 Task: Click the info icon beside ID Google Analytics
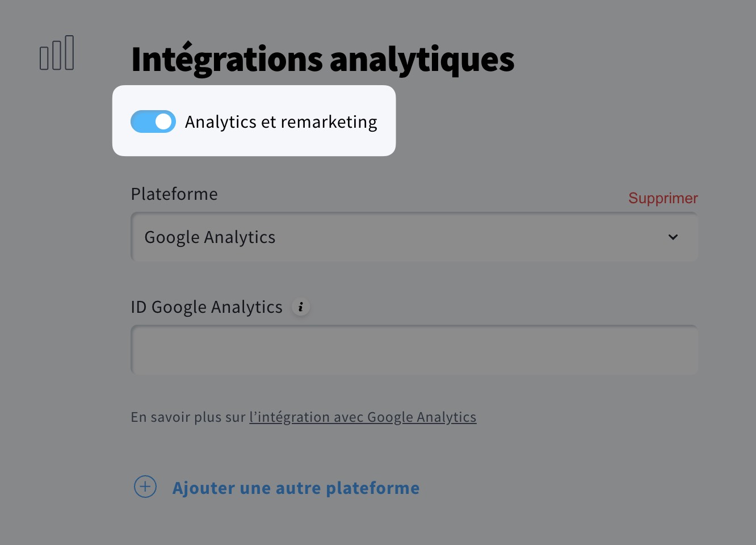[301, 307]
